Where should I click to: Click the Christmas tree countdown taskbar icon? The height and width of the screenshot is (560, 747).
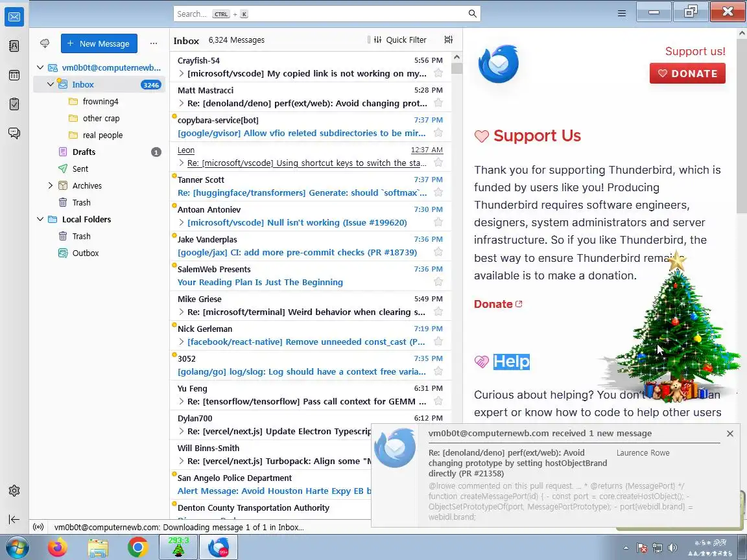coord(178,547)
